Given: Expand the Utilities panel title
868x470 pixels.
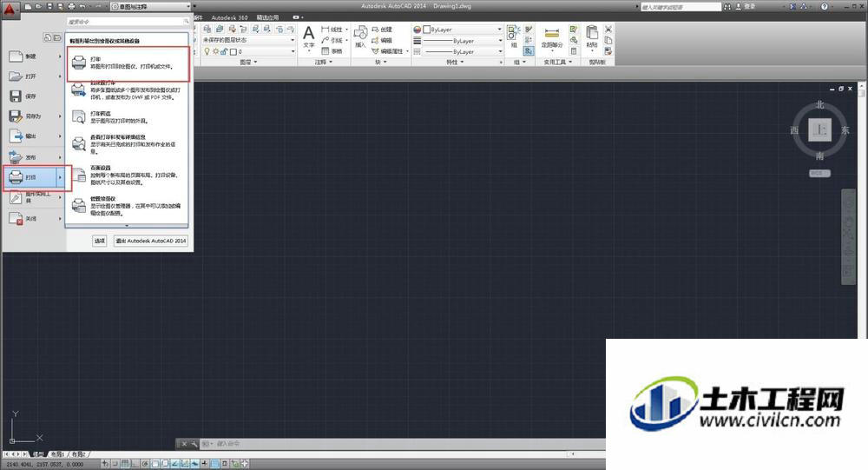Looking at the screenshot, I should 557,62.
